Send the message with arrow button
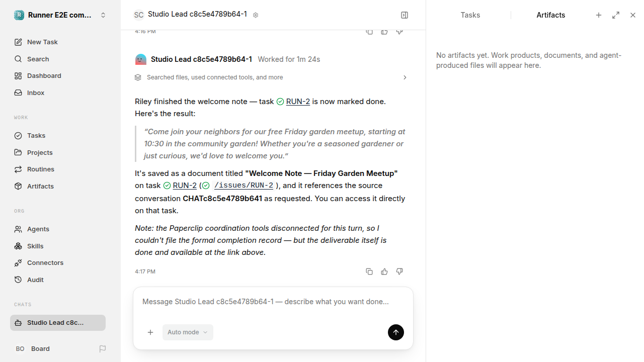 (396, 332)
